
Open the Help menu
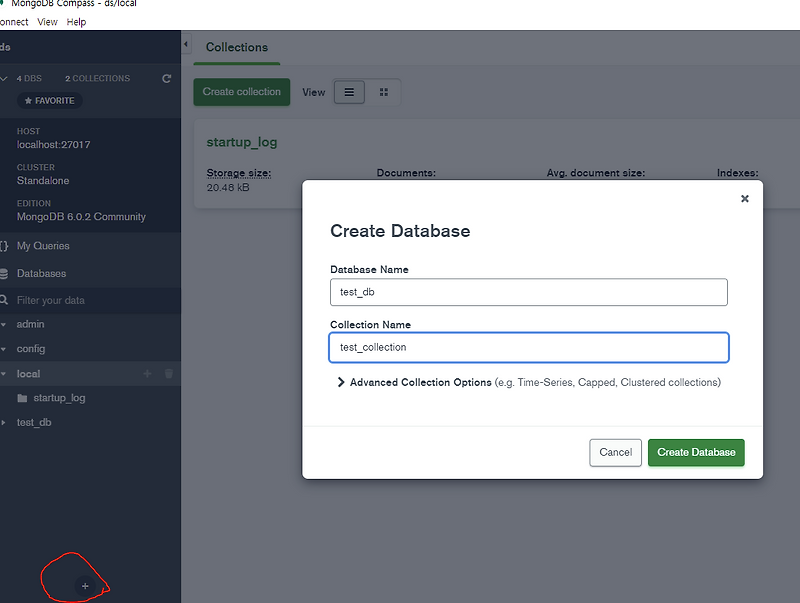pos(76,22)
